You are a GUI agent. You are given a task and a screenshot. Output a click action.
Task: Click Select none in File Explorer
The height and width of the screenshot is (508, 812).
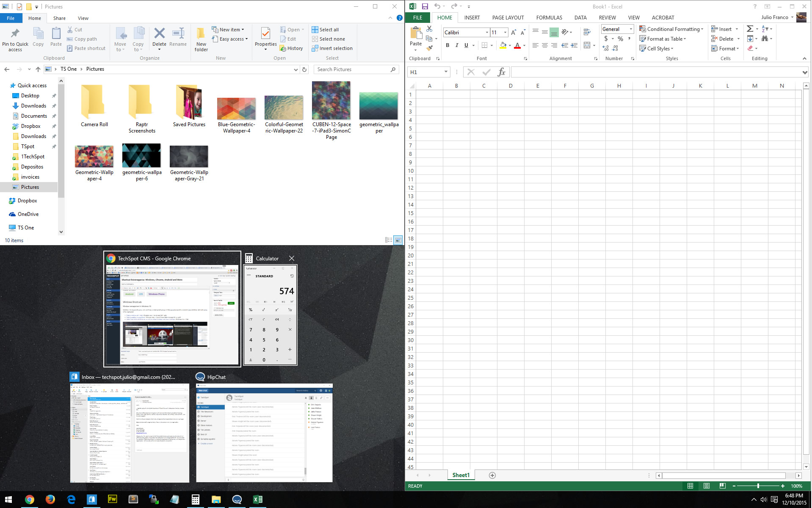pyautogui.click(x=328, y=39)
